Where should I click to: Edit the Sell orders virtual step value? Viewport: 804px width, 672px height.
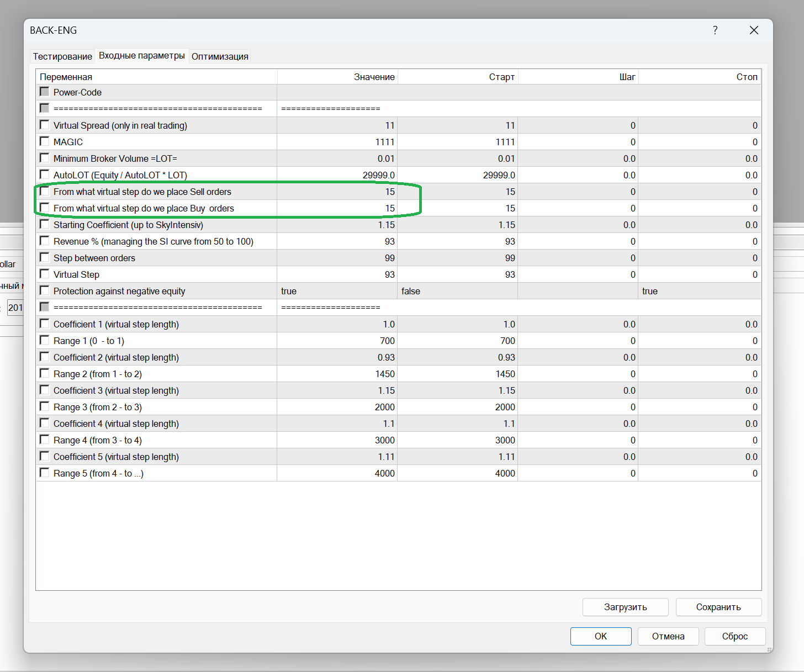click(x=337, y=192)
